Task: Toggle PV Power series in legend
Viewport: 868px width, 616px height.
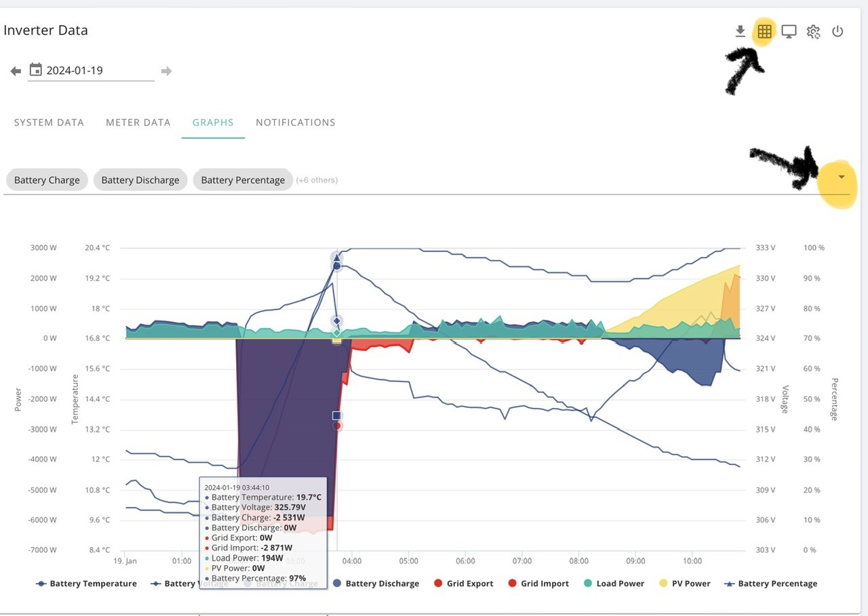Action: [684, 583]
